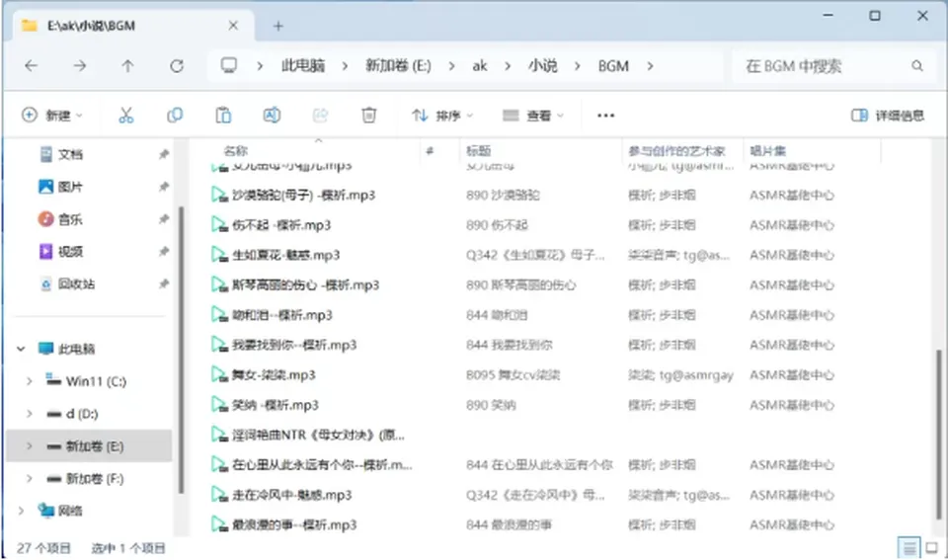Screen dimensions: 948x560
Task: Switch to large thumbnails view icon
Action: point(931,548)
